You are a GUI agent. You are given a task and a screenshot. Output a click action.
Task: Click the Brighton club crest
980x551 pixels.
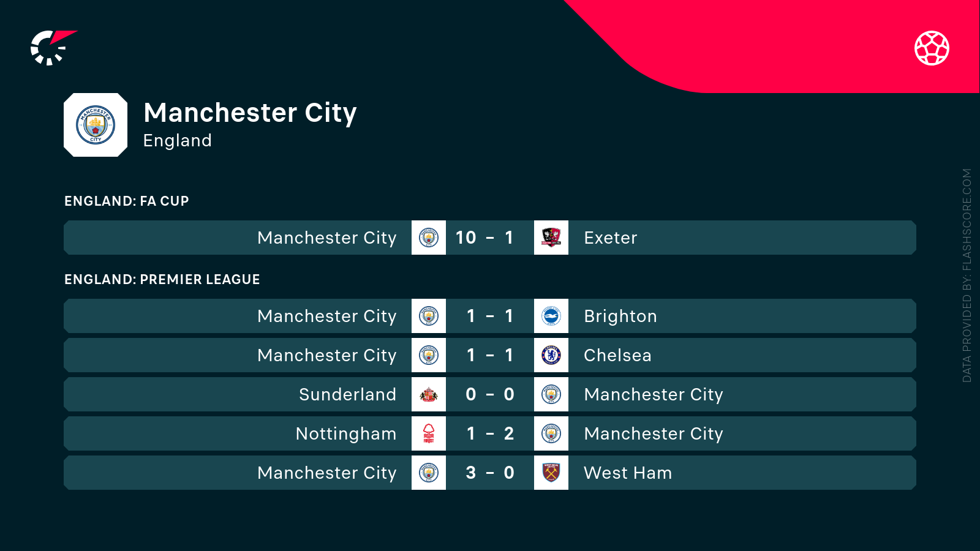(x=551, y=316)
